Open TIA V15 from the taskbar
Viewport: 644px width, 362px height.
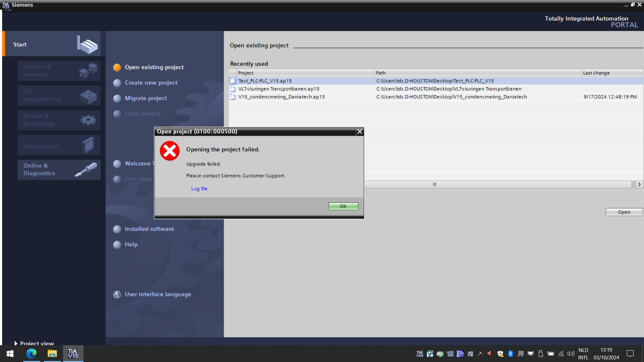pos(73,354)
